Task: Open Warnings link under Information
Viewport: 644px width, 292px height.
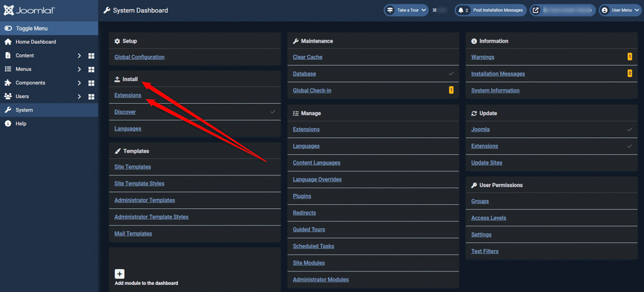Action: [x=482, y=57]
